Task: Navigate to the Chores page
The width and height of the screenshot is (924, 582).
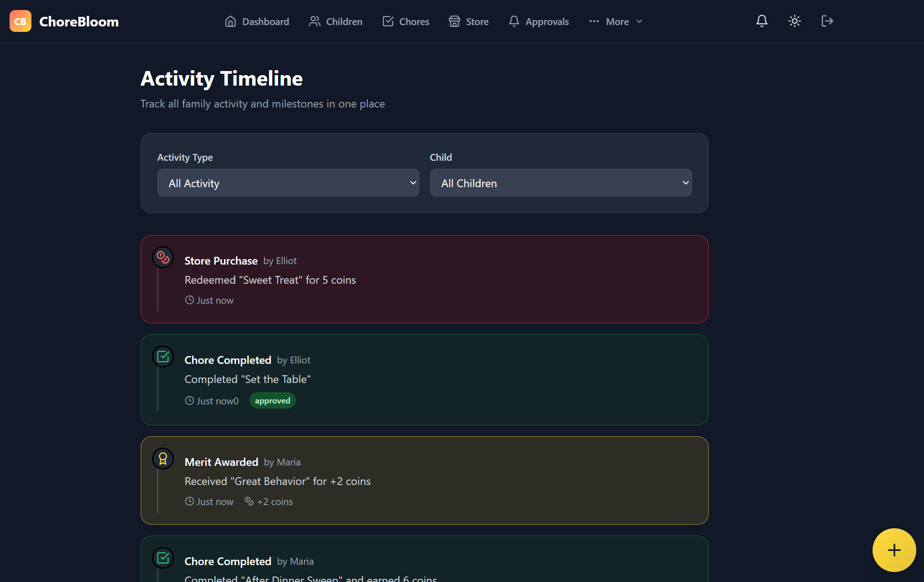Action: [x=406, y=21]
